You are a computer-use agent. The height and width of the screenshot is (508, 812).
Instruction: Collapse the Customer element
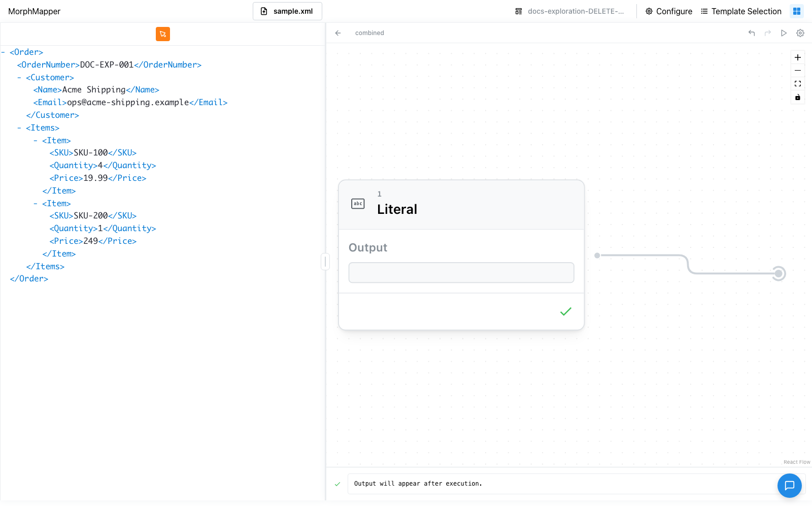[x=19, y=78]
